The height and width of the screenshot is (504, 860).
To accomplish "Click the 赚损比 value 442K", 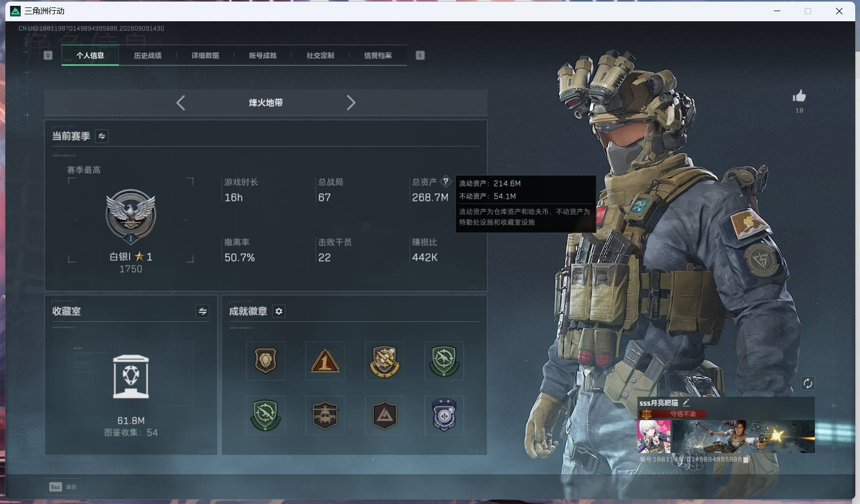I will pos(425,258).
